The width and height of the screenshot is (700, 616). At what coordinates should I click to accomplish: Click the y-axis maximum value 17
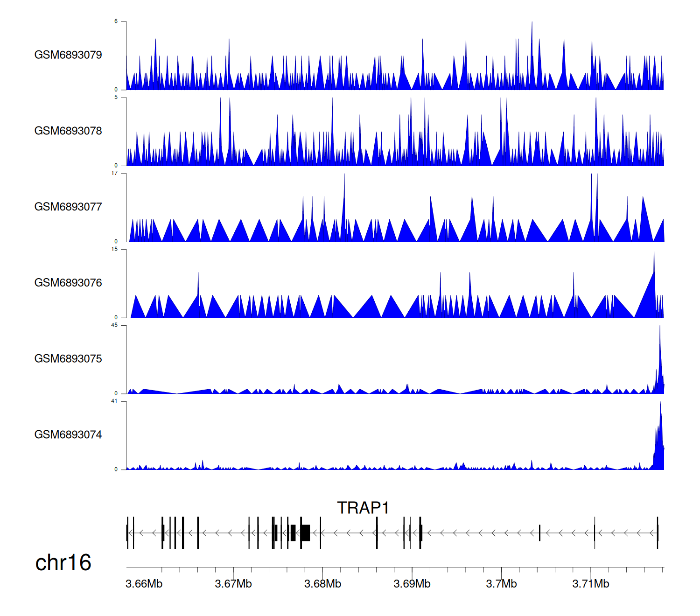[114, 173]
